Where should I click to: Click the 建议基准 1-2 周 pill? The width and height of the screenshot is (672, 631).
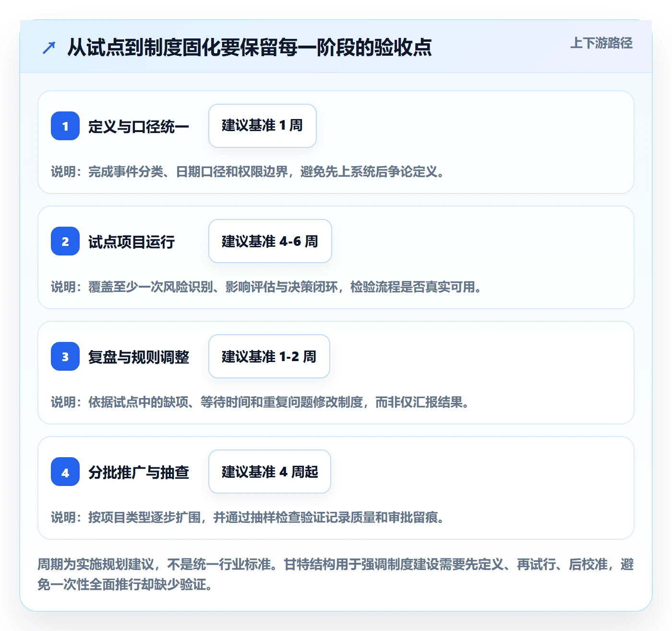pos(269,356)
